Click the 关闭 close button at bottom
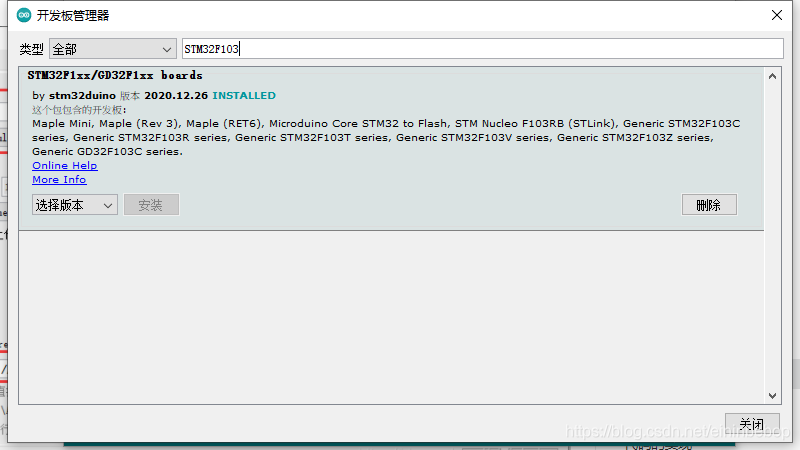This screenshot has width=800, height=450. [x=752, y=423]
